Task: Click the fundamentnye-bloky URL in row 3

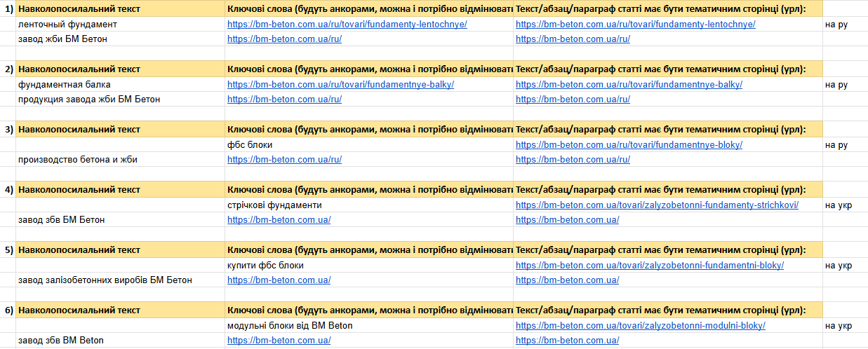Action: pyautogui.click(x=629, y=145)
